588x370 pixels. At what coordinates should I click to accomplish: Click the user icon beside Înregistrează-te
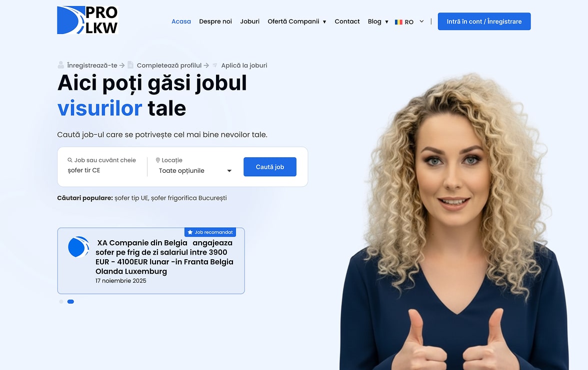tap(61, 65)
